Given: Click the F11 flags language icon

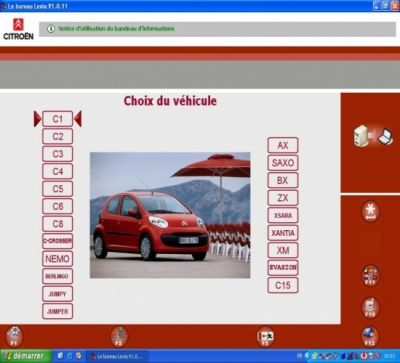Looking at the screenshot, I should point(370,276).
